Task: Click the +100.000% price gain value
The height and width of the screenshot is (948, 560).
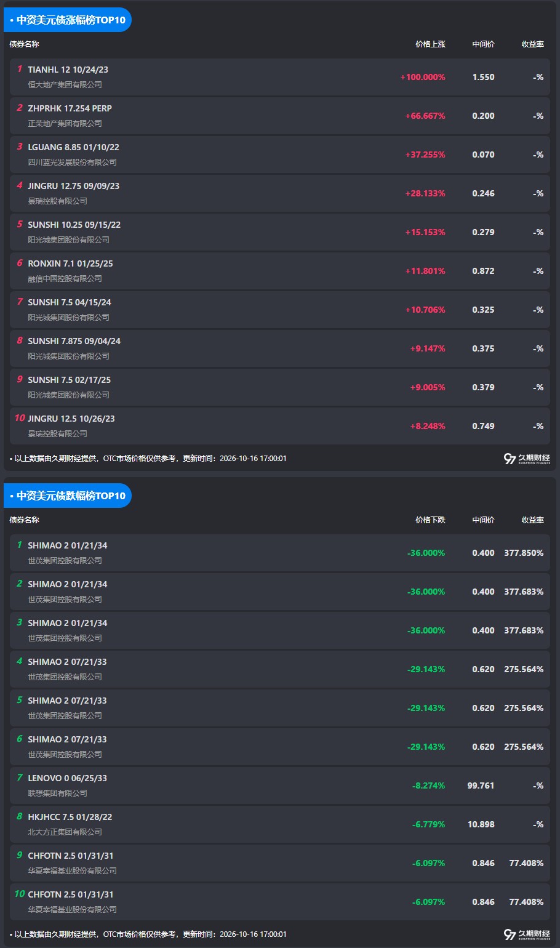Action: pos(423,77)
